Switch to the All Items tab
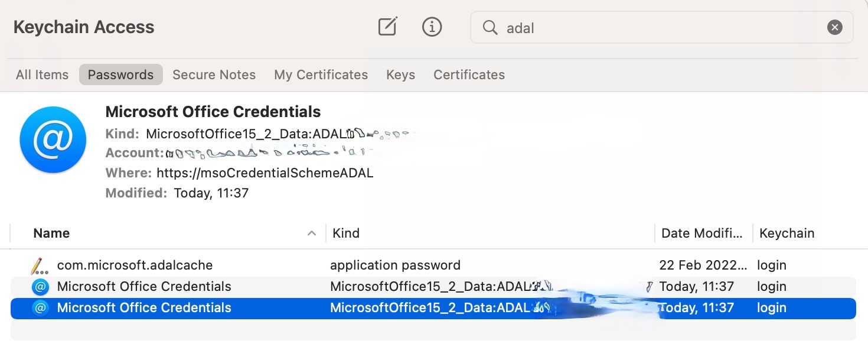The image size is (868, 350). 42,75
